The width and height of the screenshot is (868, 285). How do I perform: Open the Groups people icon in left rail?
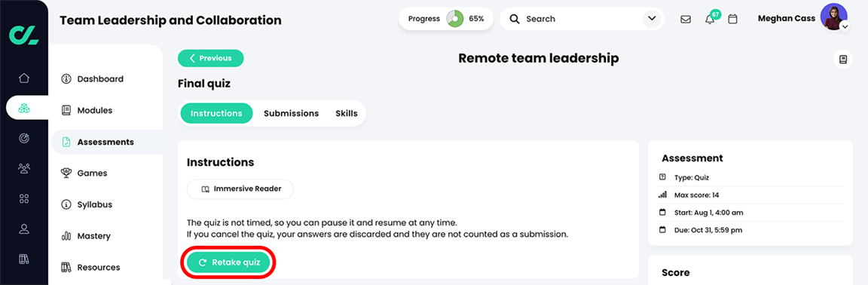coord(24,168)
